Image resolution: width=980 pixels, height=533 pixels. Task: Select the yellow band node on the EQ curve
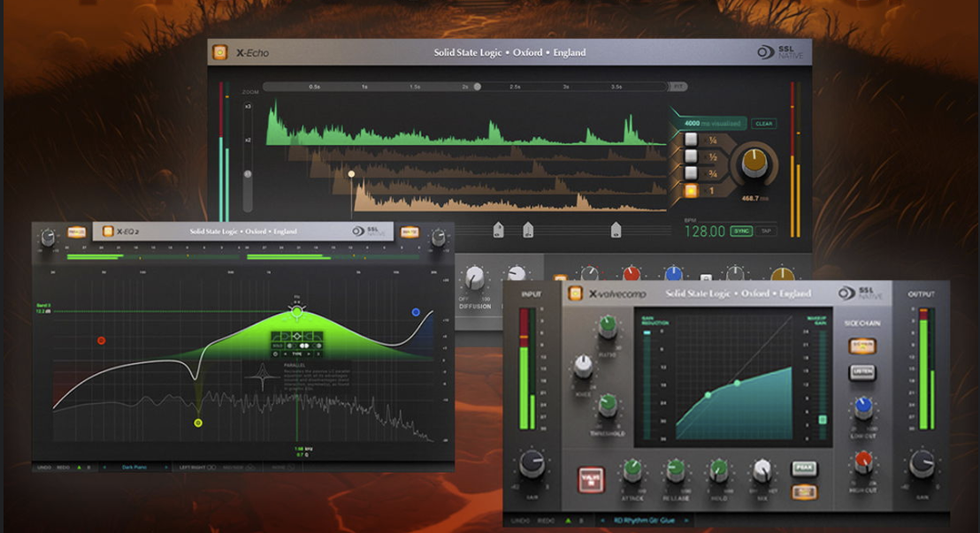pyautogui.click(x=196, y=422)
